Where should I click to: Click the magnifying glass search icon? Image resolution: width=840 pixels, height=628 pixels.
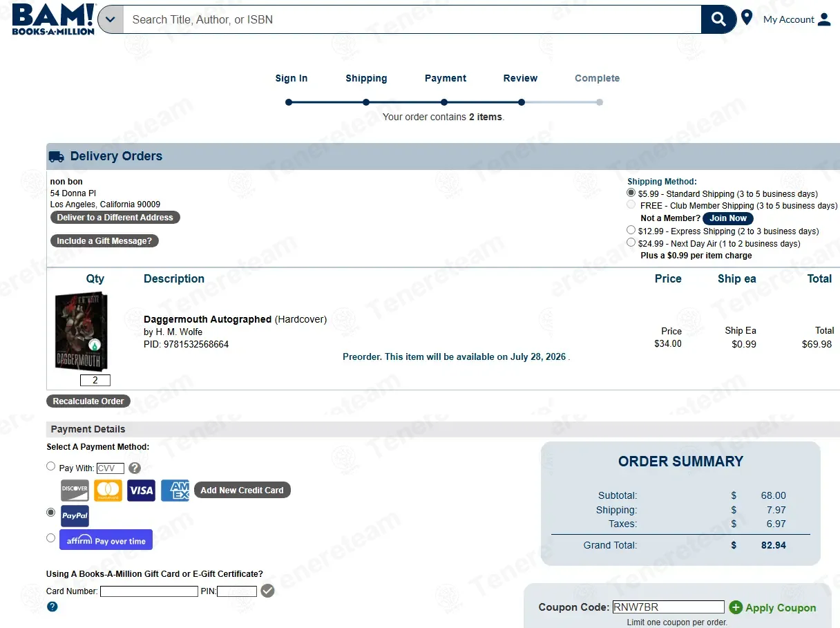point(718,19)
